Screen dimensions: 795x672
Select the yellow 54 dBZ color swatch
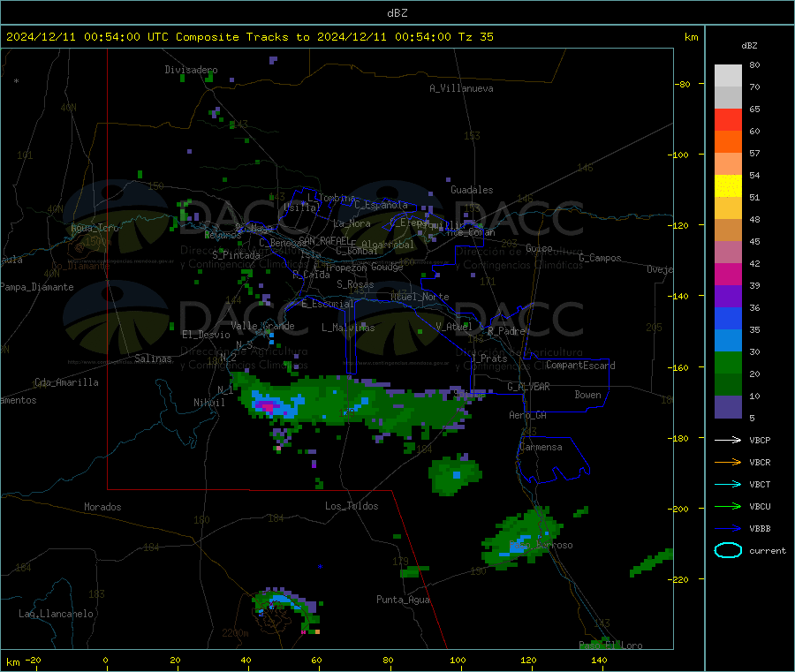[728, 186]
